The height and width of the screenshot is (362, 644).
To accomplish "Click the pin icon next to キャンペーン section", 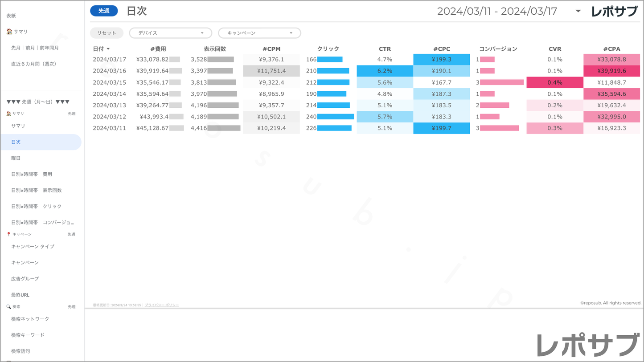I will tap(8, 234).
